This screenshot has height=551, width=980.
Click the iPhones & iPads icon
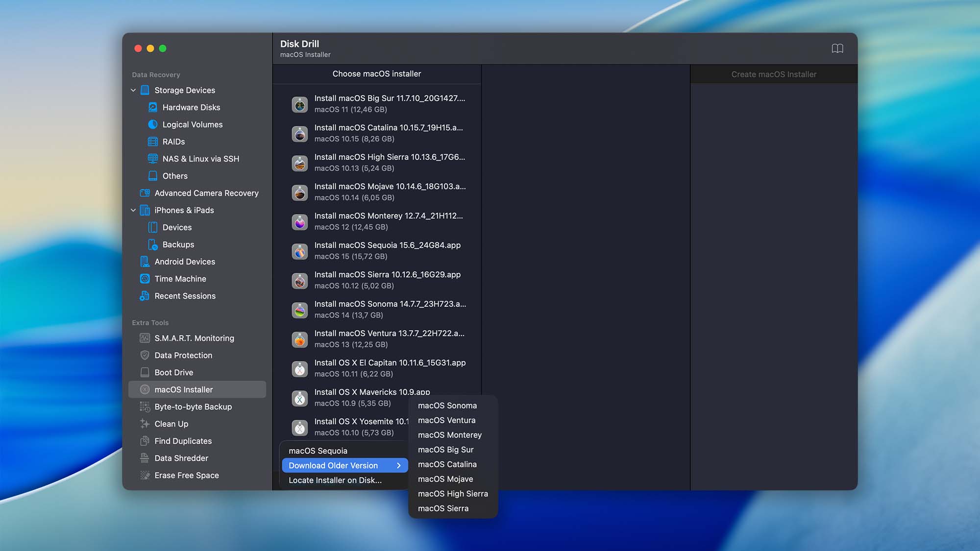pyautogui.click(x=145, y=210)
